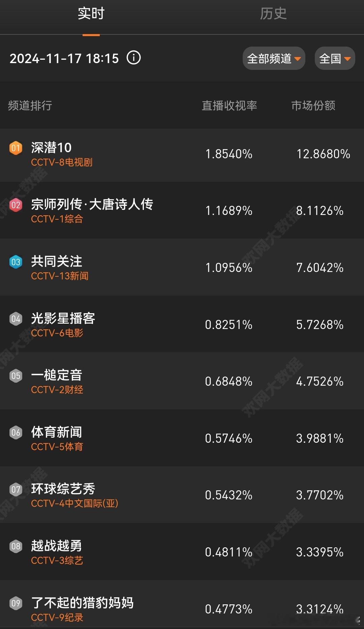Open the 全国 region dropdown

click(335, 58)
